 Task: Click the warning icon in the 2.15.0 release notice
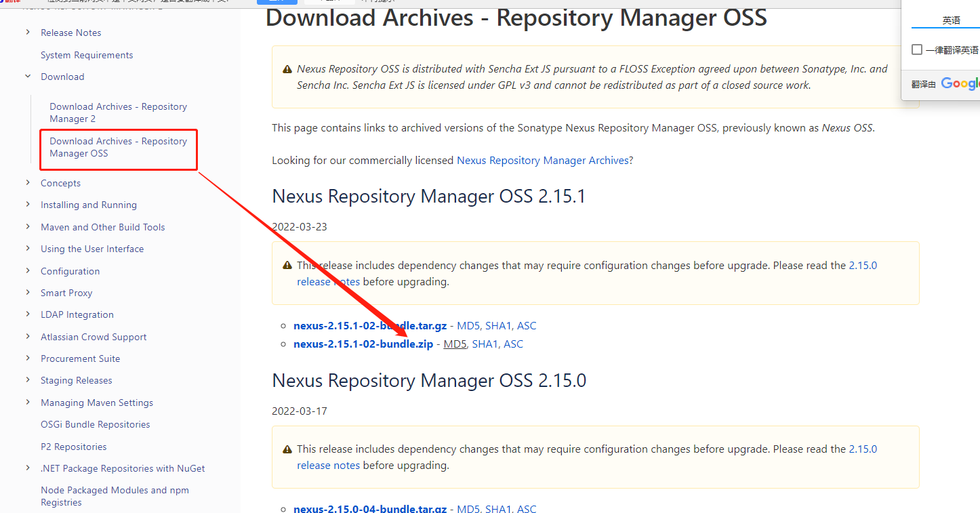[x=287, y=449]
